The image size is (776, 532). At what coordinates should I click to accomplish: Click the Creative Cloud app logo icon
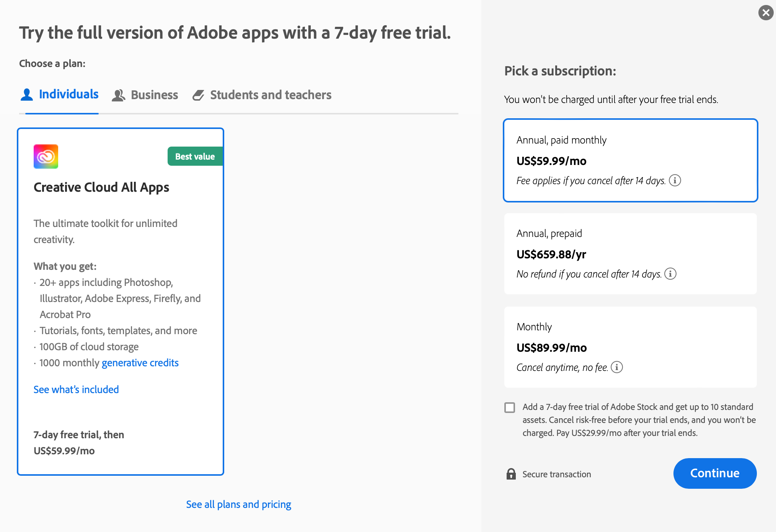tap(46, 157)
